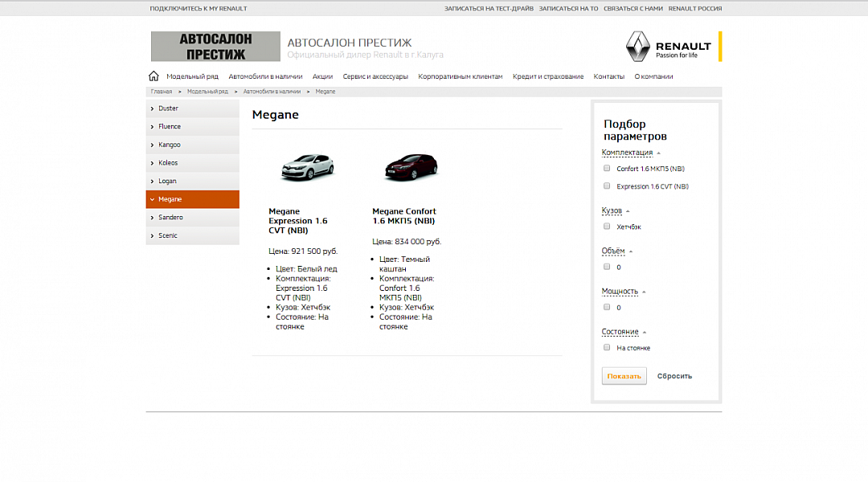Tick the Хетчбэк body type checkbox
The height and width of the screenshot is (482, 868).
pyautogui.click(x=607, y=227)
